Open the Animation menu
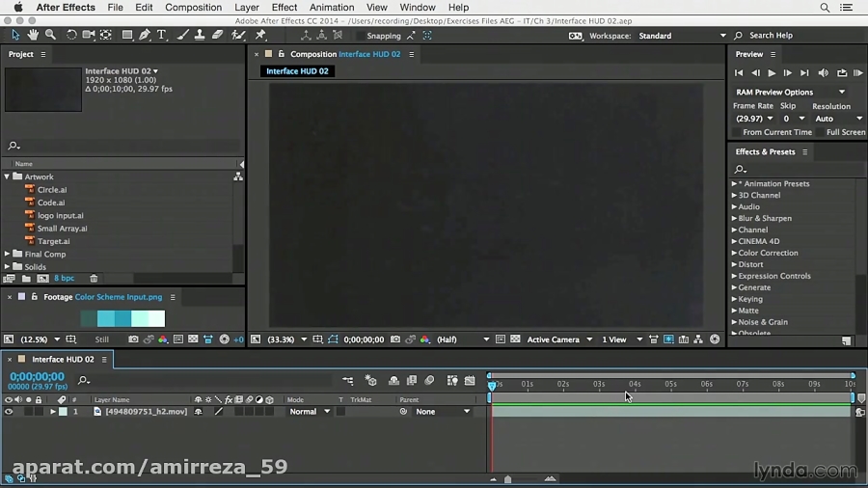The image size is (868, 488). pos(332,7)
